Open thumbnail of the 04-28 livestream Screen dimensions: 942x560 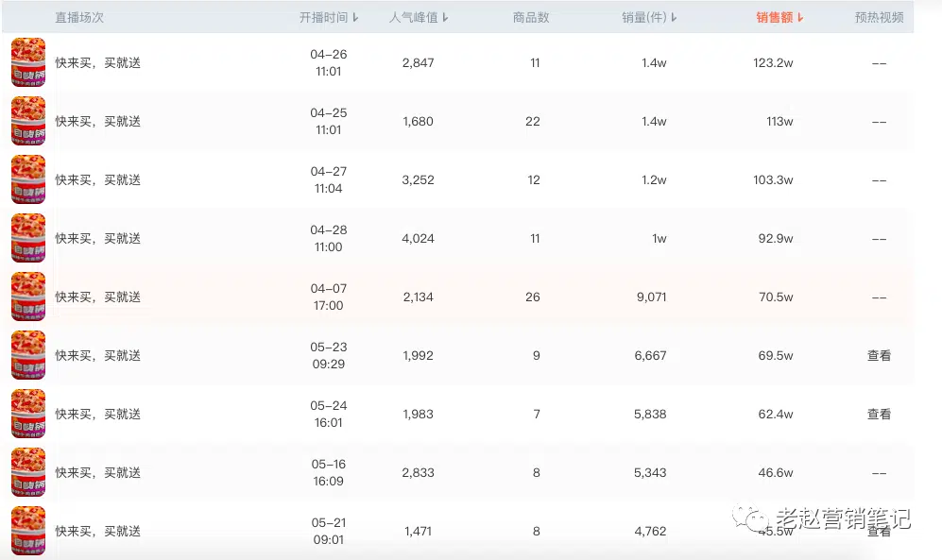tap(28, 238)
